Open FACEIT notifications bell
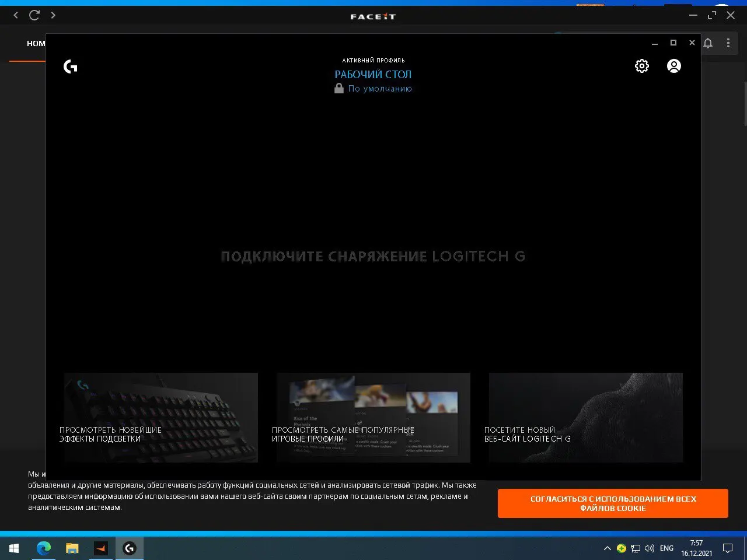 tap(708, 43)
